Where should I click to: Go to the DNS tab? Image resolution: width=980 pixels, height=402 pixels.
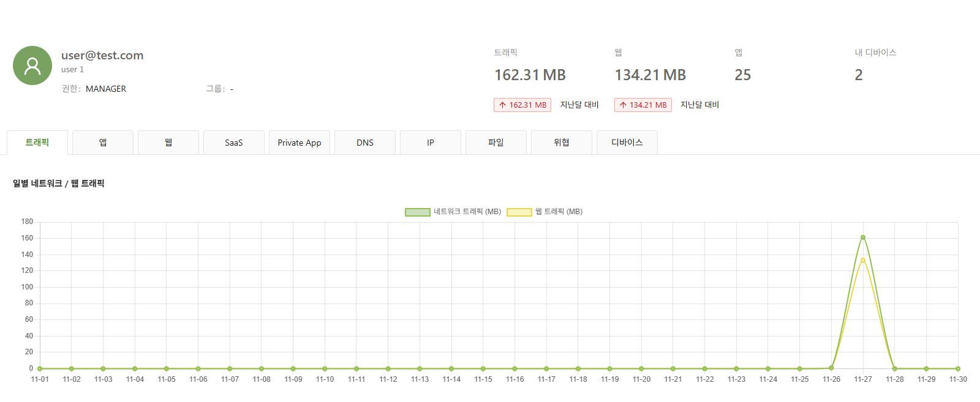point(365,143)
